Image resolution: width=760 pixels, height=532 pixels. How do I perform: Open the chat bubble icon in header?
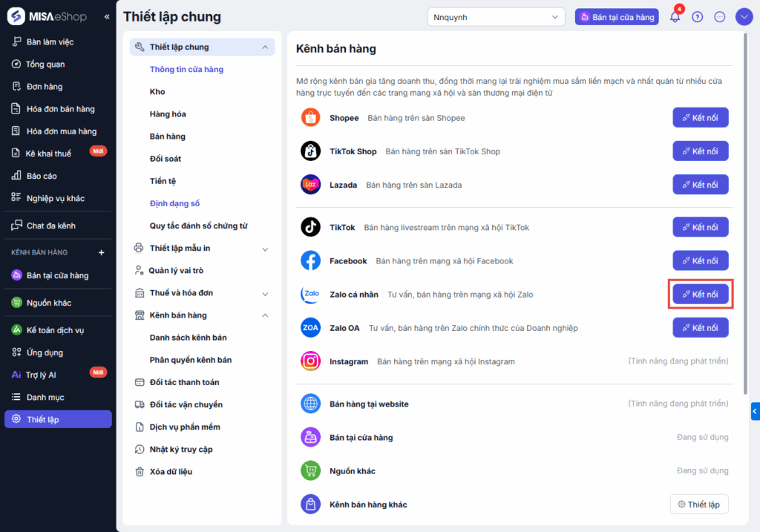point(720,17)
